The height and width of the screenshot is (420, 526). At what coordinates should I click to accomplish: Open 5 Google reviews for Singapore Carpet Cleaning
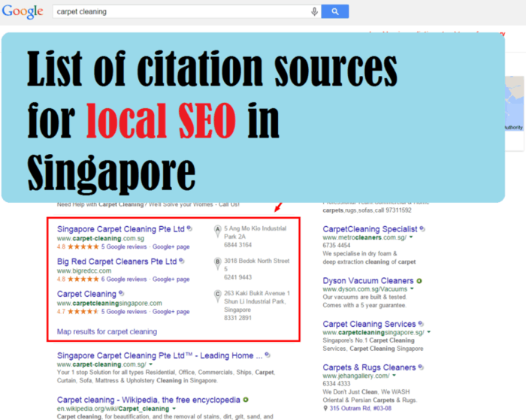[124, 247]
